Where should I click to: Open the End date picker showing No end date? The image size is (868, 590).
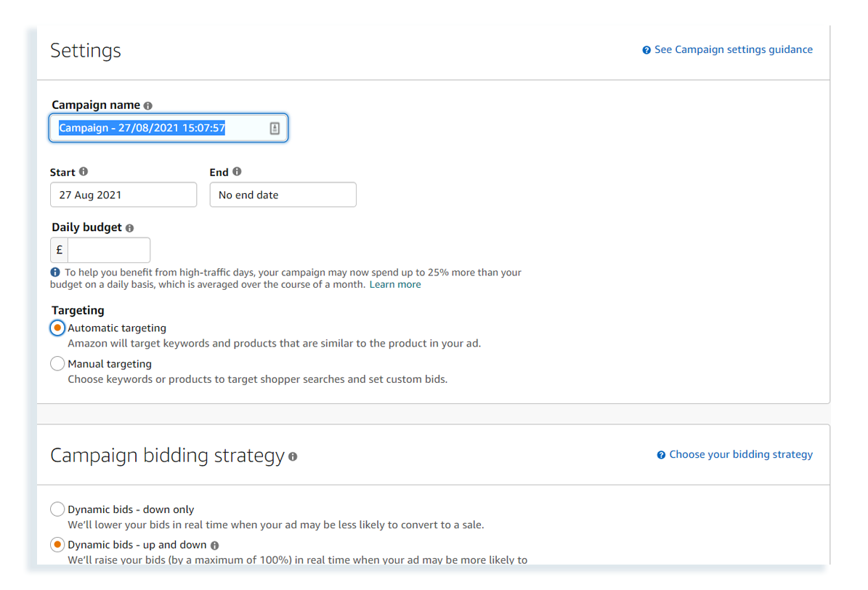click(x=283, y=195)
